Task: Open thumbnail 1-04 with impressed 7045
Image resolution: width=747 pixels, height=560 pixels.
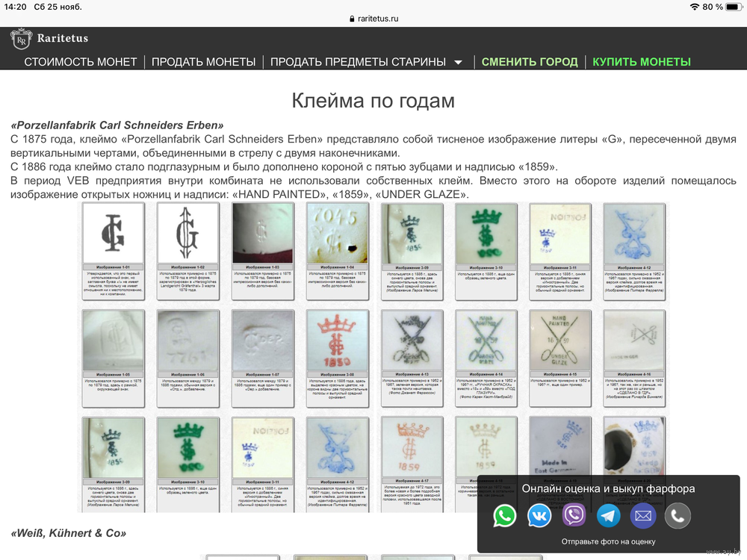Action: click(x=338, y=233)
